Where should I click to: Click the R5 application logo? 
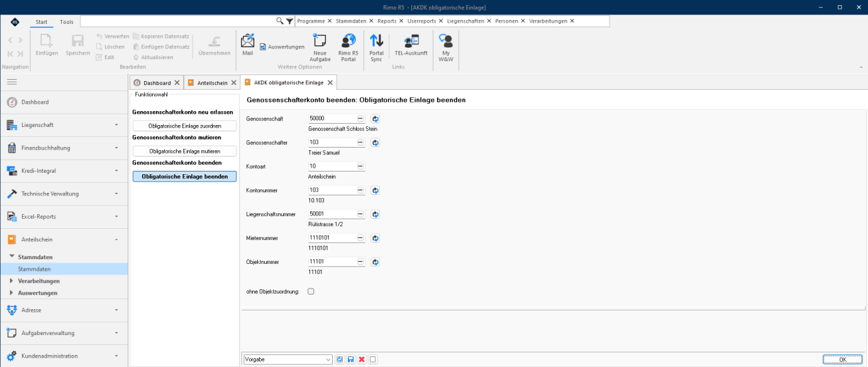point(15,22)
